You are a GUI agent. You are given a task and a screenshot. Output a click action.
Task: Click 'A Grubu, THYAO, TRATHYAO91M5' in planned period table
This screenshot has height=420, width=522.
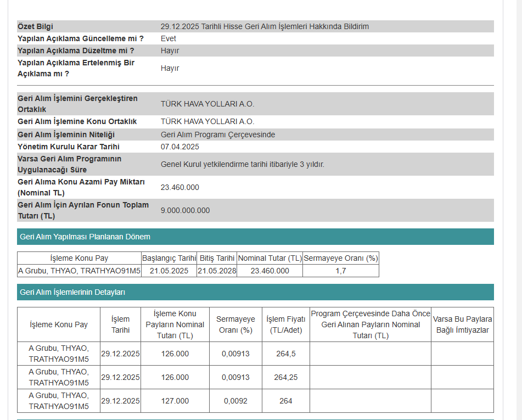click(x=79, y=271)
